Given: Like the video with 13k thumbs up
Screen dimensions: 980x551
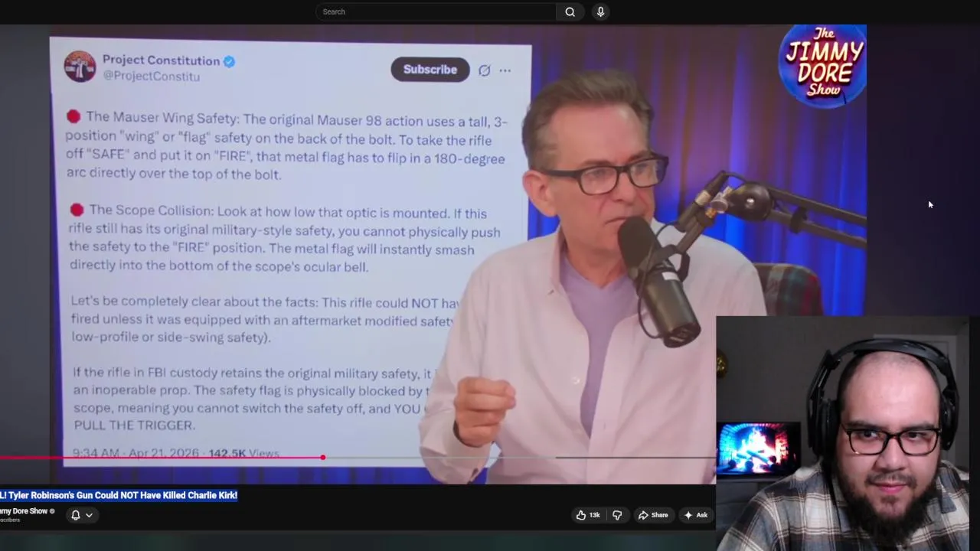Looking at the screenshot, I should [x=588, y=515].
